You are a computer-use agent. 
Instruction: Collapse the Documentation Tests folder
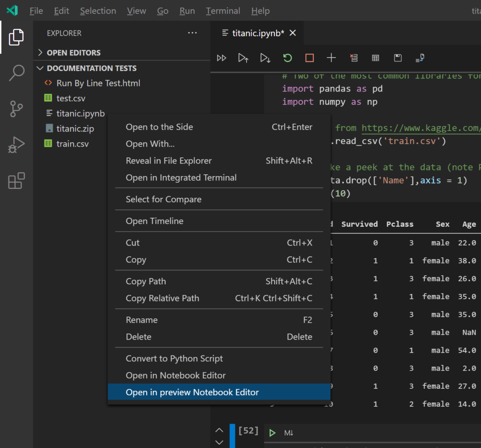tap(40, 68)
